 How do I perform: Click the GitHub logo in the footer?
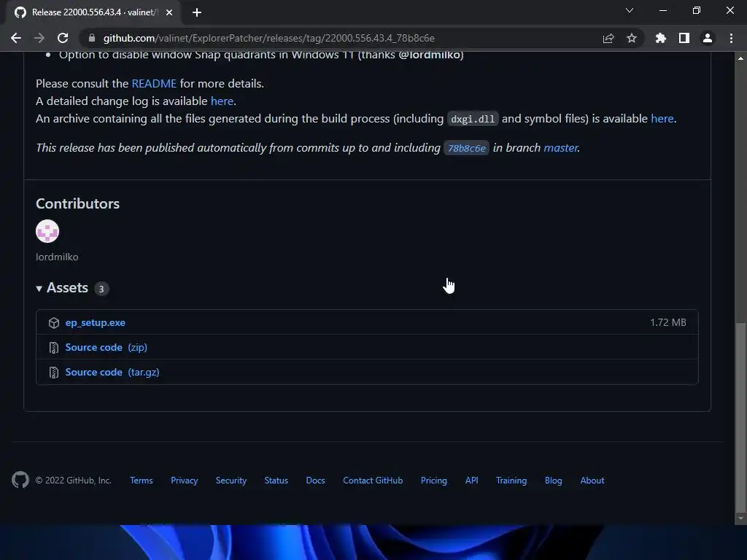tap(20, 480)
